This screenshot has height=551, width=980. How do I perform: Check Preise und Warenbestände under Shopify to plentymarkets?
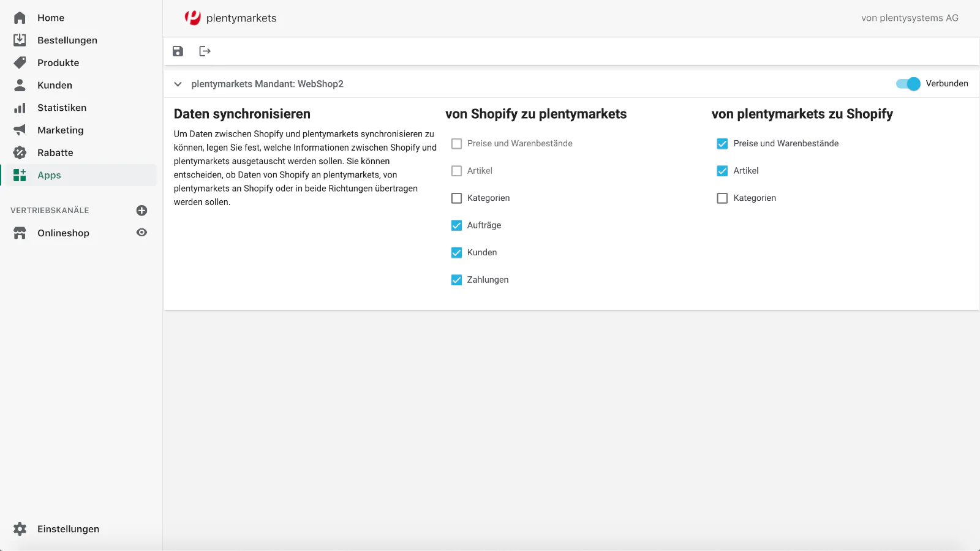[456, 144]
